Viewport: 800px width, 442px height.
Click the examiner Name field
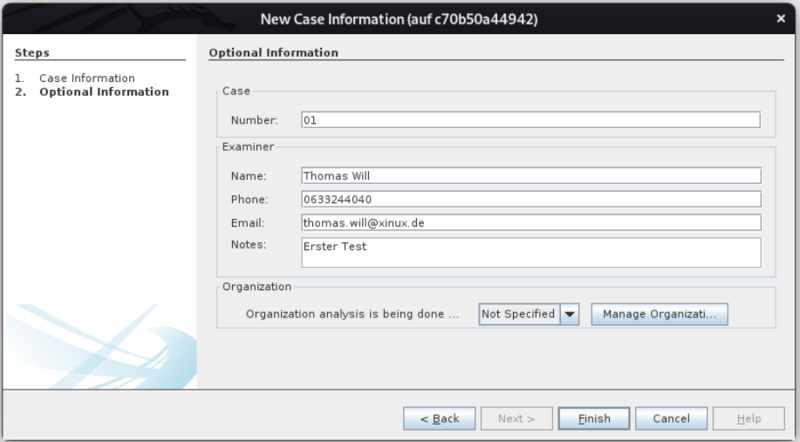pyautogui.click(x=530, y=176)
